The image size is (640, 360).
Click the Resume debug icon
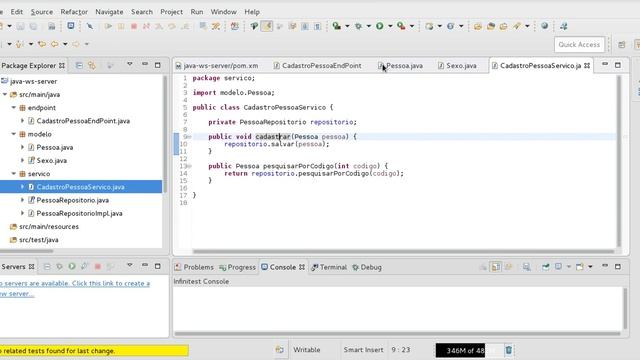(x=108, y=26)
